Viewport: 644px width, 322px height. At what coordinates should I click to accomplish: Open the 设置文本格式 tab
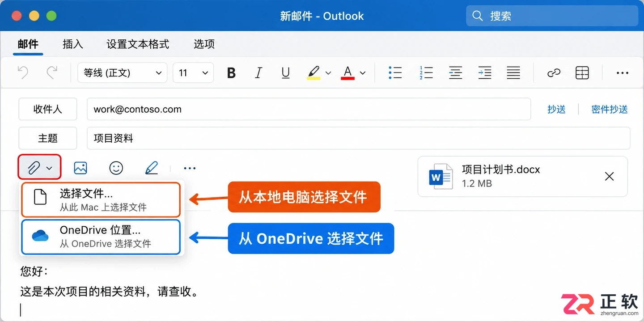(138, 44)
